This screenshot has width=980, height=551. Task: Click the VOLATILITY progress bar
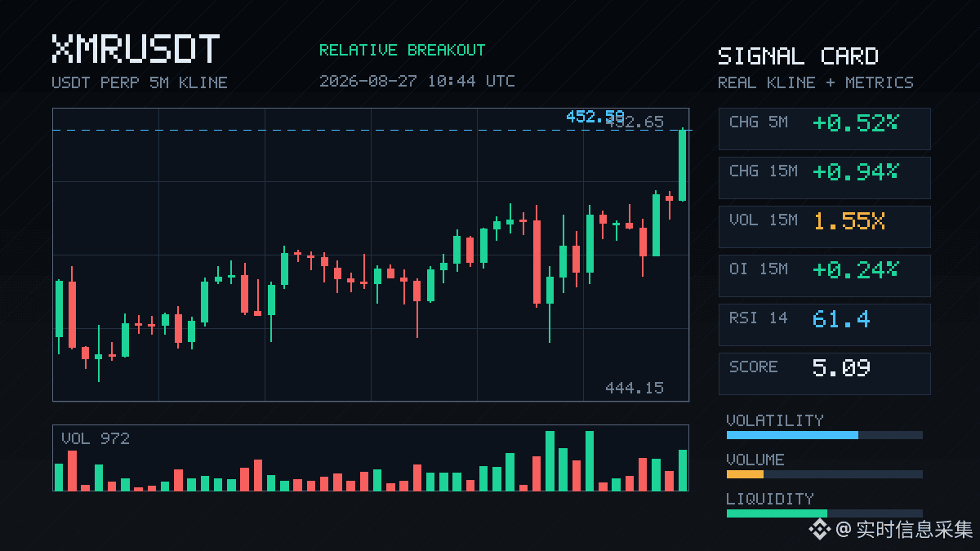[824, 435]
